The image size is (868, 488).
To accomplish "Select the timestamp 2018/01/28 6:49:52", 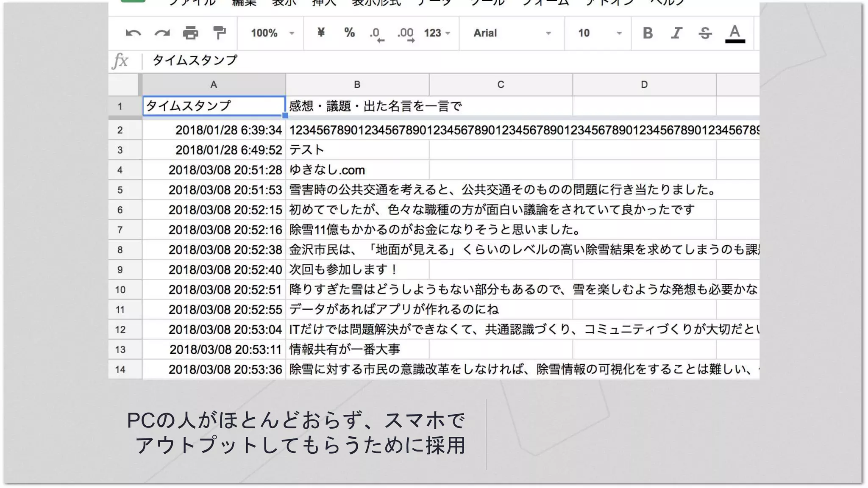I will pos(214,150).
